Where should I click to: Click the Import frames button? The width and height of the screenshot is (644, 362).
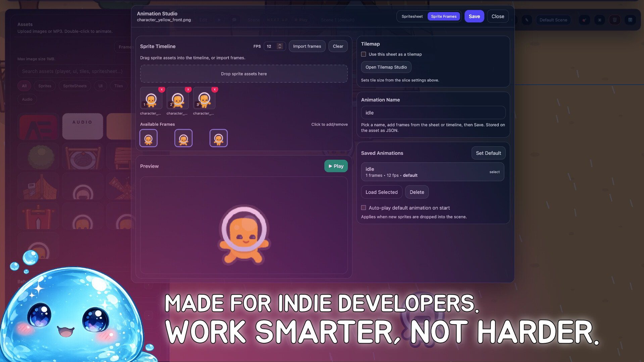point(307,46)
